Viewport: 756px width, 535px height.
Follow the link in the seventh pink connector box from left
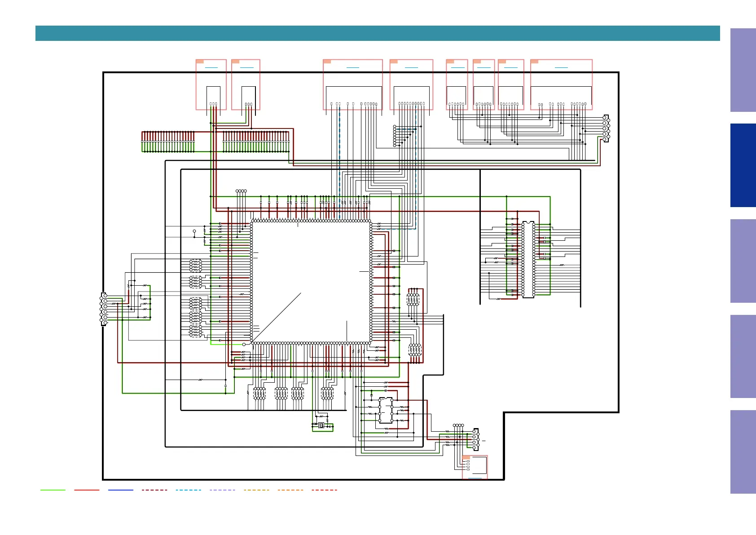pos(511,68)
